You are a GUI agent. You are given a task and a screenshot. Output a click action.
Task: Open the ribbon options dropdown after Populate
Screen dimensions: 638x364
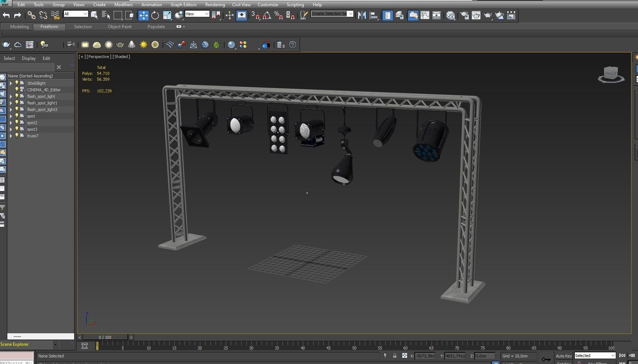180,27
